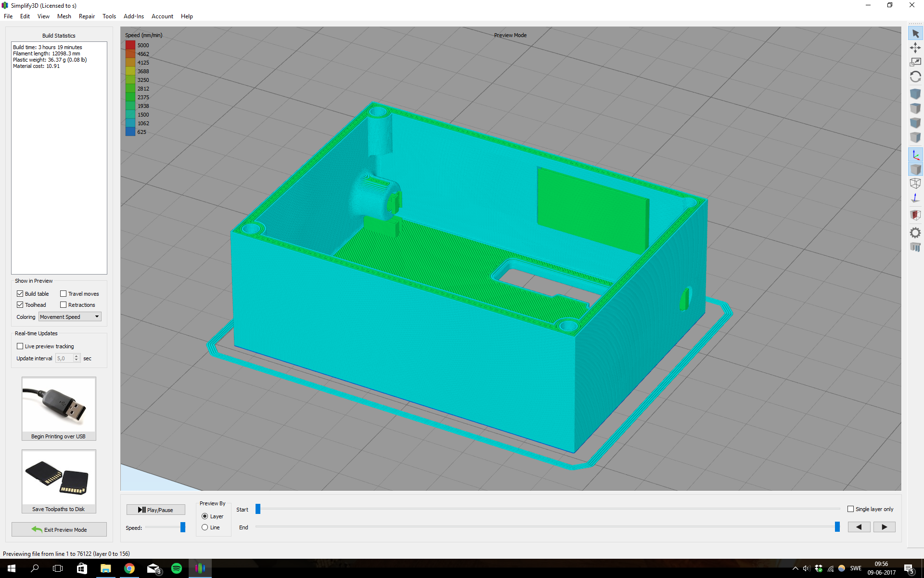Click the SWE language indicator

(856, 568)
